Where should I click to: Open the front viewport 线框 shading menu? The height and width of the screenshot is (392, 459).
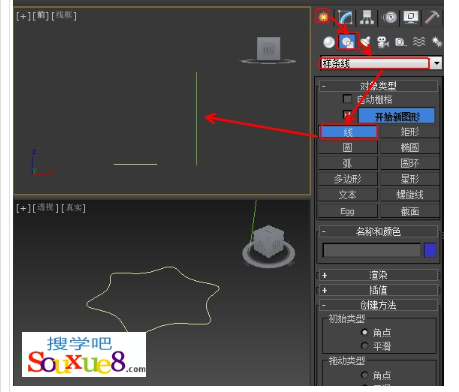(64, 15)
